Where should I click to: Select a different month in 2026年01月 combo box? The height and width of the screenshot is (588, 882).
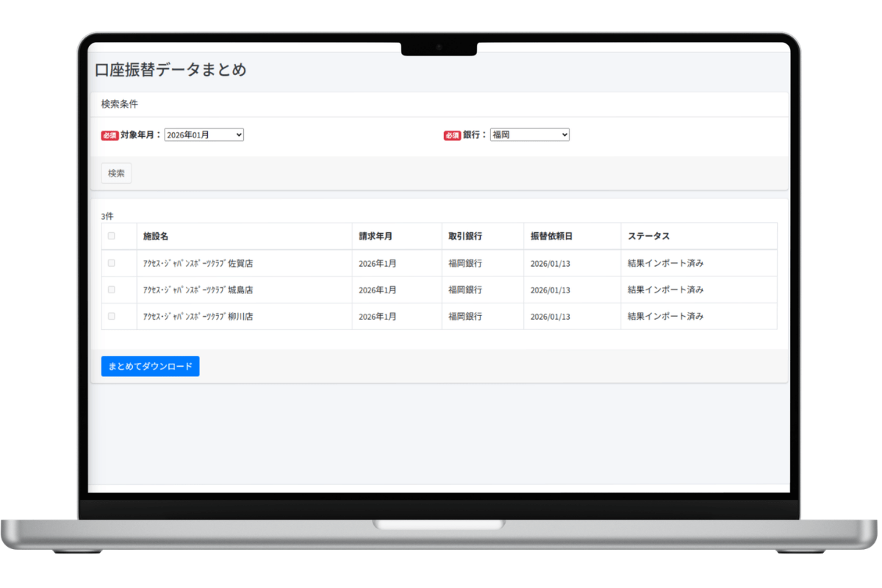coord(204,135)
